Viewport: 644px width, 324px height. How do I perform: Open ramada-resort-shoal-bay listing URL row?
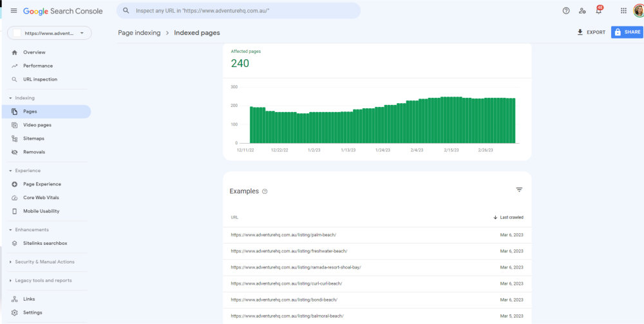(377, 267)
